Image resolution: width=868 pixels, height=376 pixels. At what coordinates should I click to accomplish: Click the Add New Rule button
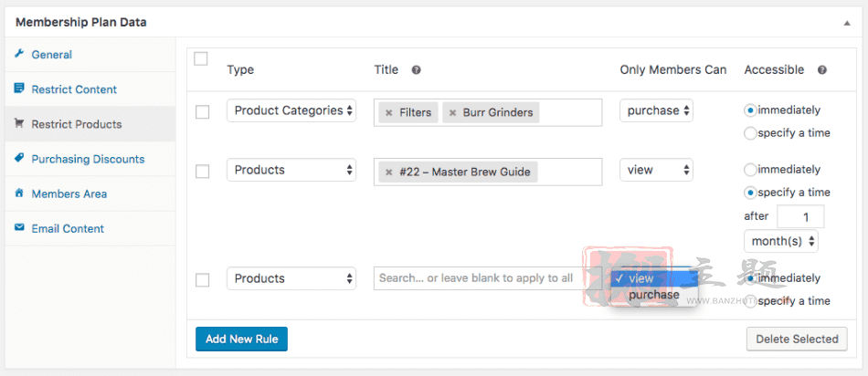[241, 339]
